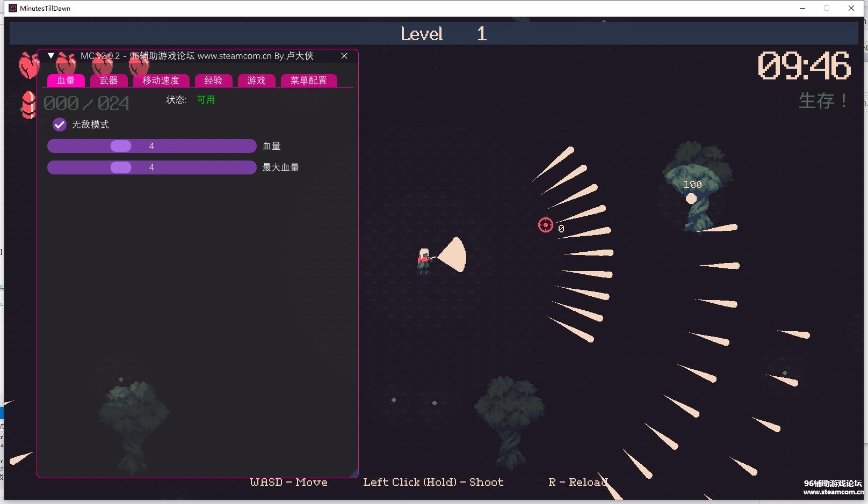Go to the 游戏 tab
The width and height of the screenshot is (868, 504).
[x=256, y=81]
